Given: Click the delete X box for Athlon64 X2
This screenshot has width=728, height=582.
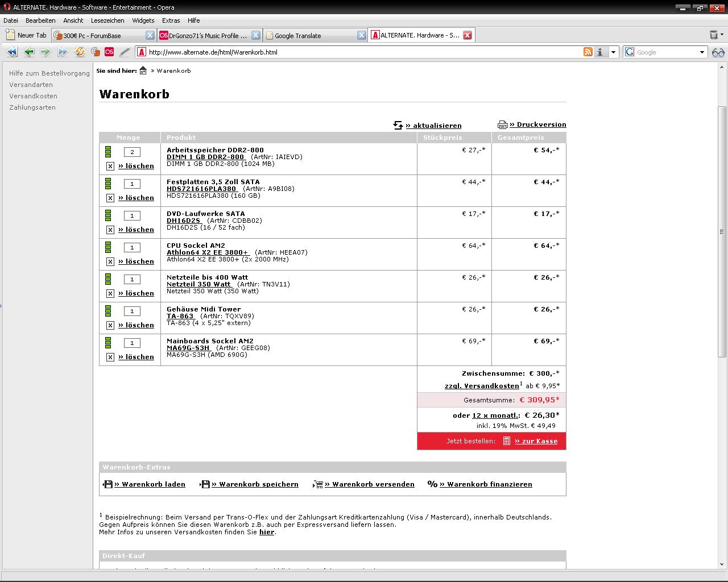Looking at the screenshot, I should coord(110,261).
